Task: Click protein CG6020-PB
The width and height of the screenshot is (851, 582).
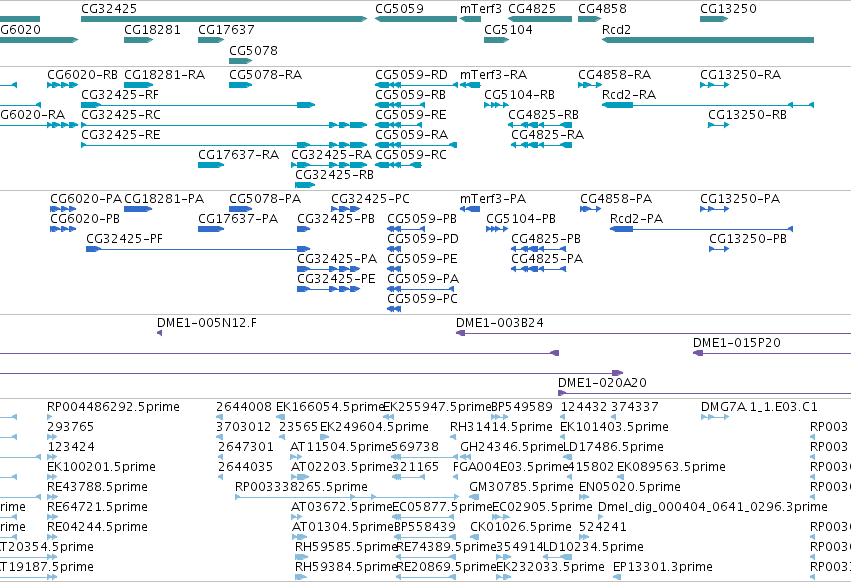Action: 85,219
